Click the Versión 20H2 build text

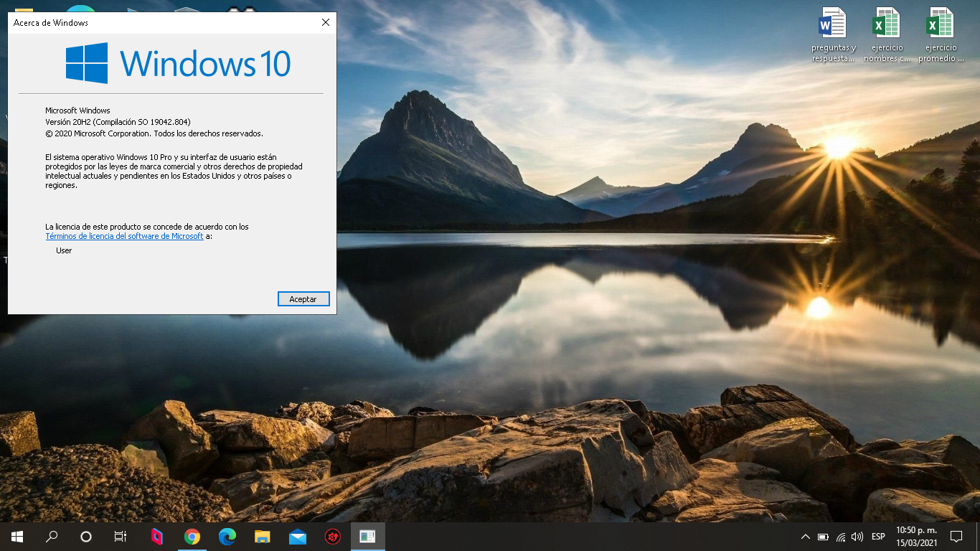(x=118, y=122)
